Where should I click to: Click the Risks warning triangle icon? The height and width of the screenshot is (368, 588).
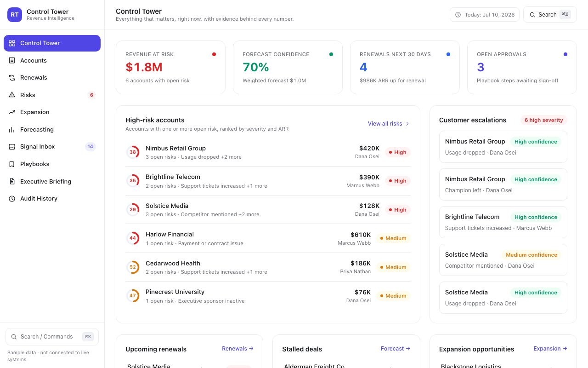coord(12,95)
